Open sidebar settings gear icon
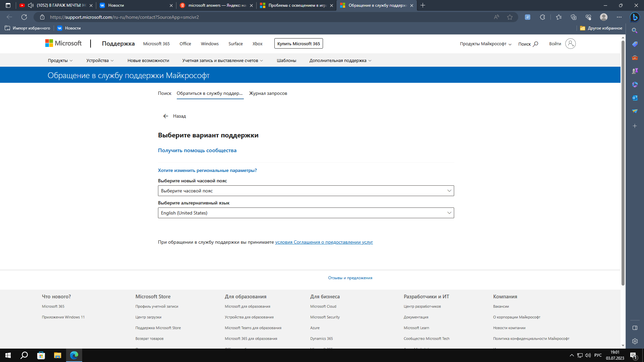The width and height of the screenshot is (644, 362). [x=635, y=341]
